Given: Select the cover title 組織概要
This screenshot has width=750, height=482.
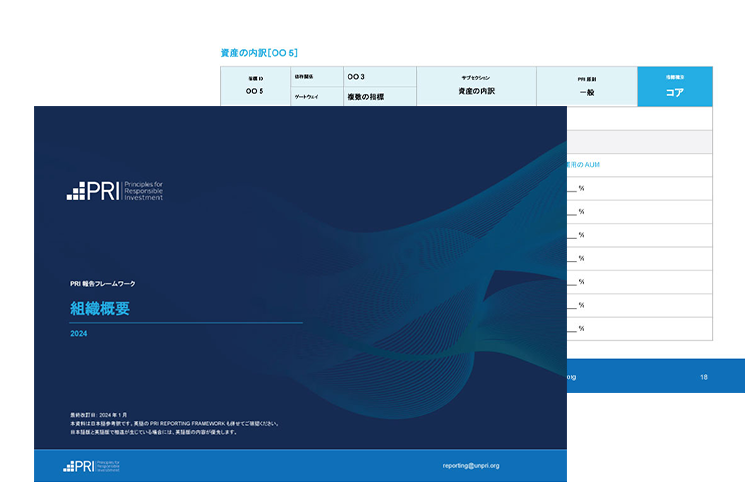Looking at the screenshot, I should click(x=100, y=308).
